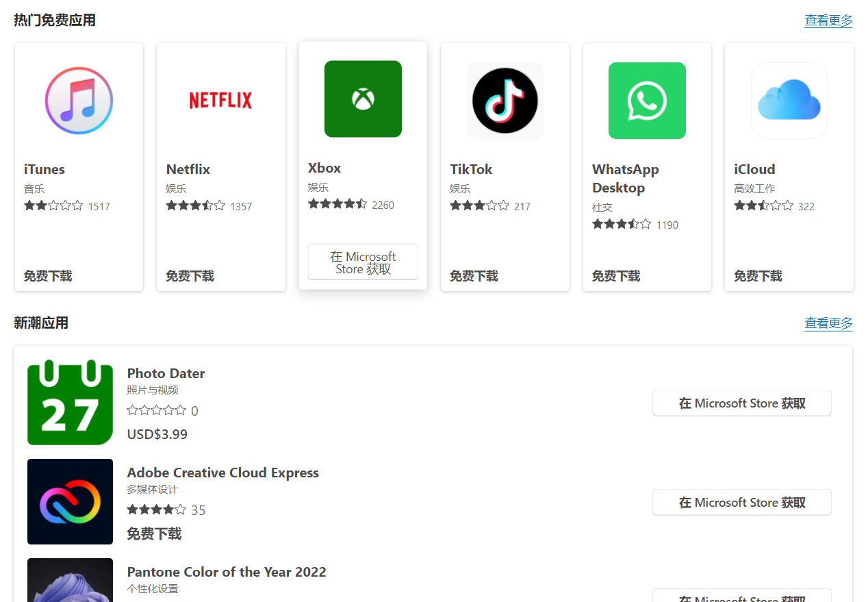868x602 pixels.
Task: Click WhatsApp Desktop star rating 1190
Action: tap(635, 225)
